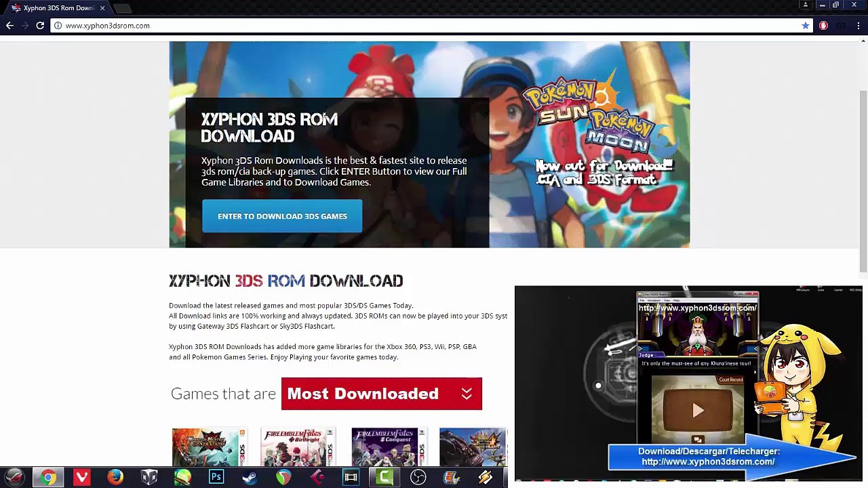This screenshot has width=868, height=488.
Task: Click the 'Games that are' label
Action: tap(223, 394)
